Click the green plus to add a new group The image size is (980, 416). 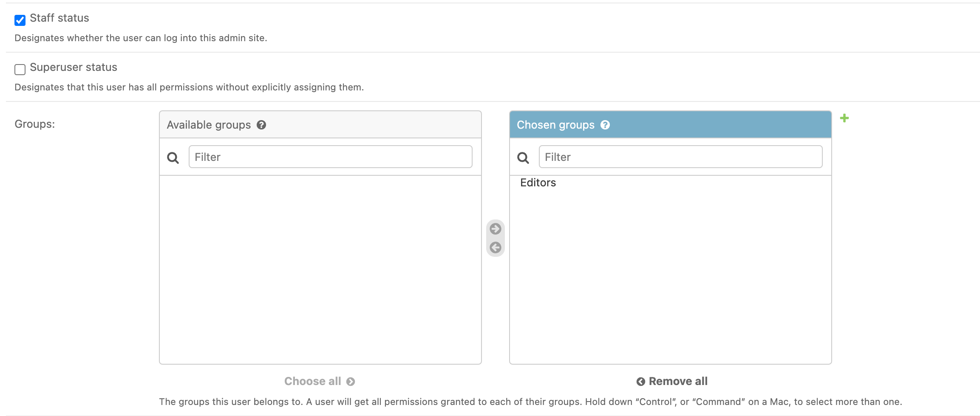point(845,118)
